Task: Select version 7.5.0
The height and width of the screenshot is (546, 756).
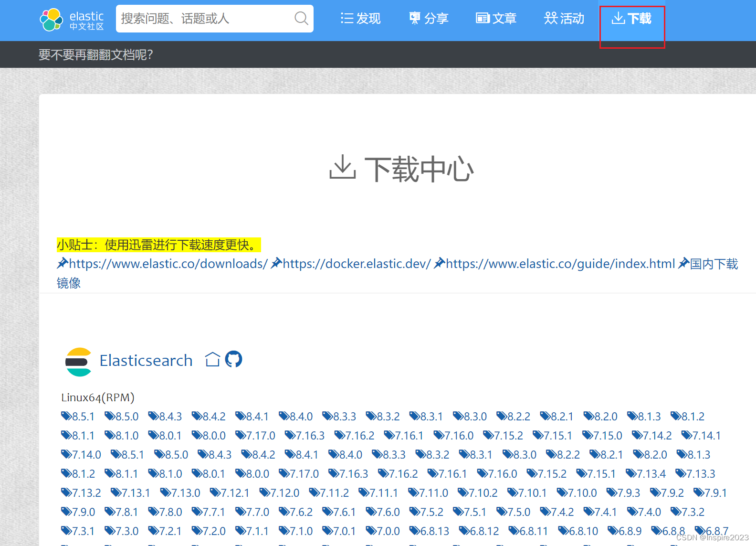Action: pos(514,512)
